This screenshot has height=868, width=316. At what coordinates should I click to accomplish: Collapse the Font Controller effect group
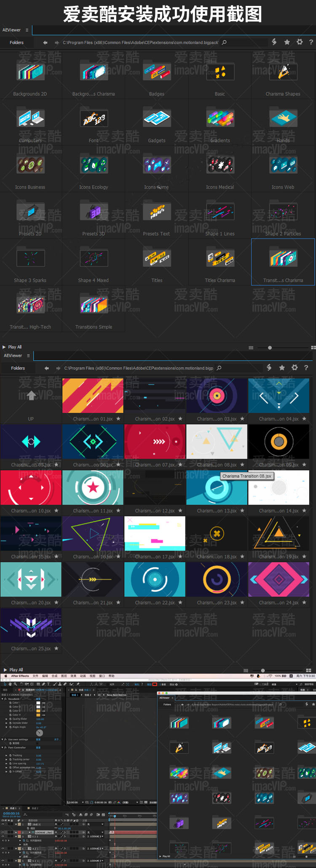click(x=2, y=747)
